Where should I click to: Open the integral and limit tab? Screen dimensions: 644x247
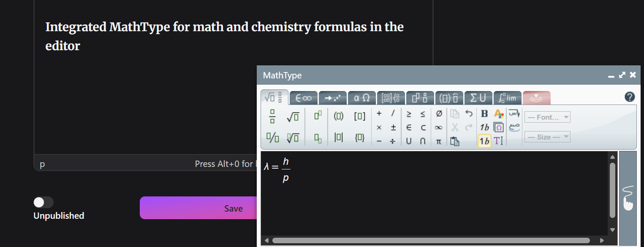(x=508, y=98)
